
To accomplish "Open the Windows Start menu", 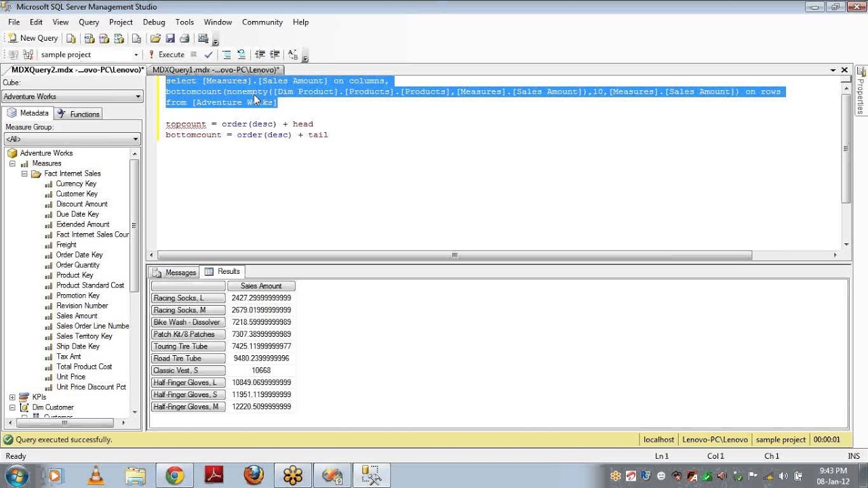I will click(16, 475).
